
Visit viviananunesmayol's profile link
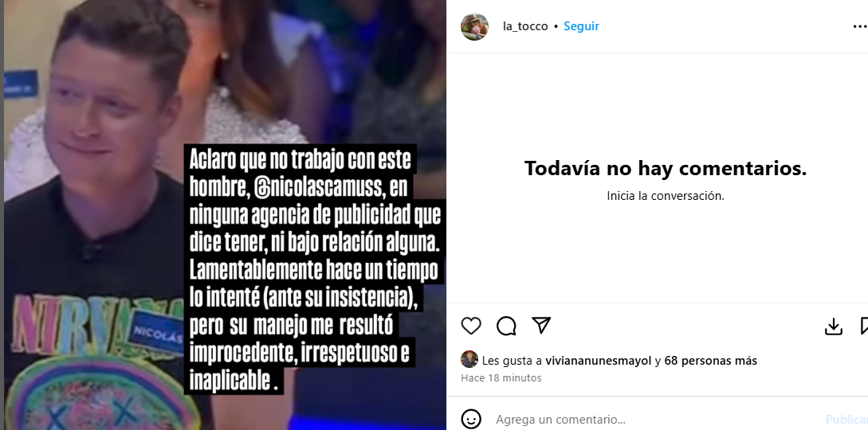click(598, 361)
